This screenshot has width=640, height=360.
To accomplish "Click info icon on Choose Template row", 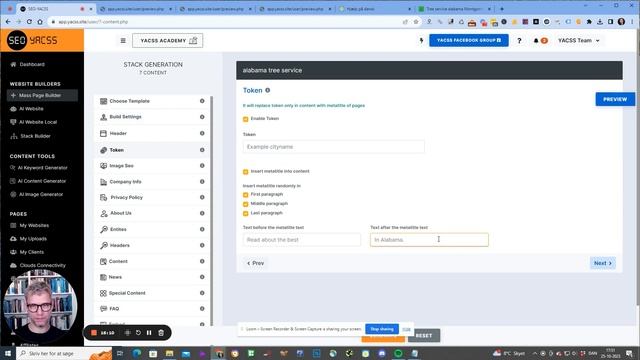I will 202,101.
